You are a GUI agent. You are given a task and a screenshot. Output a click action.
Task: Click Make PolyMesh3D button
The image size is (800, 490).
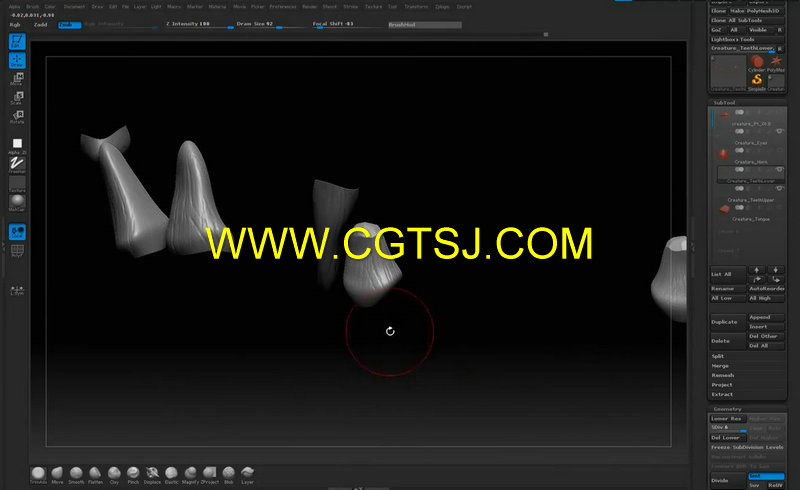(x=757, y=11)
